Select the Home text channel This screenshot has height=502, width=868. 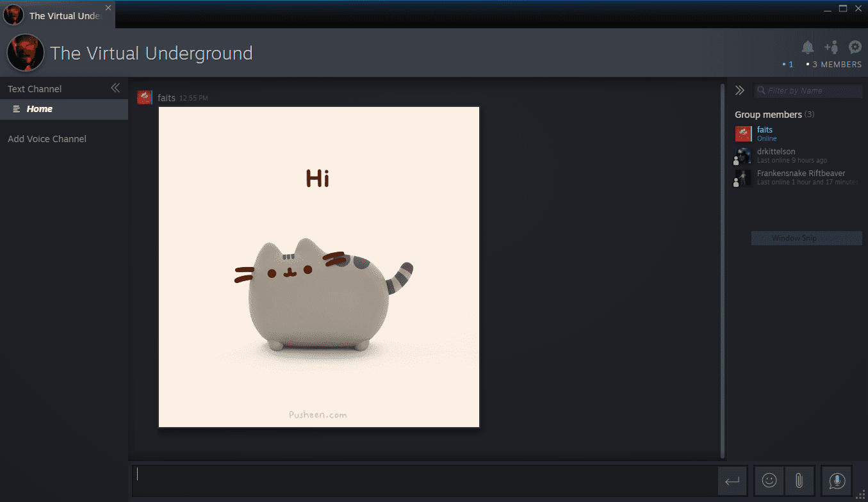[64, 109]
